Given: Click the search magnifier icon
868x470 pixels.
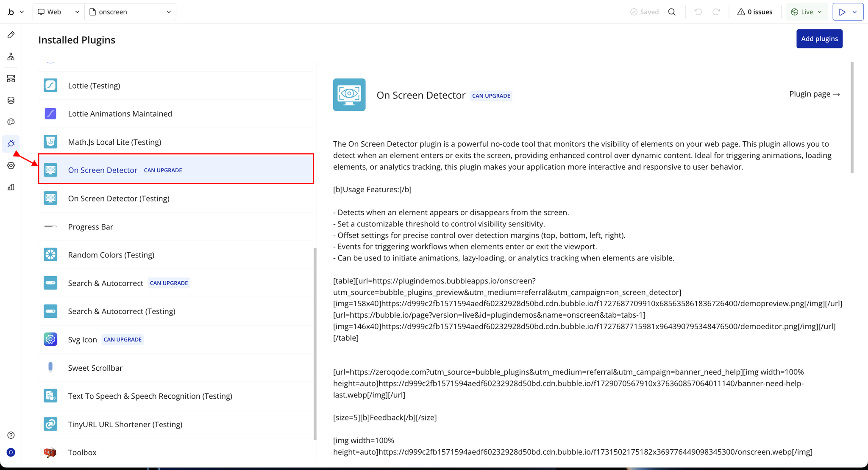Looking at the screenshot, I should (x=672, y=12).
